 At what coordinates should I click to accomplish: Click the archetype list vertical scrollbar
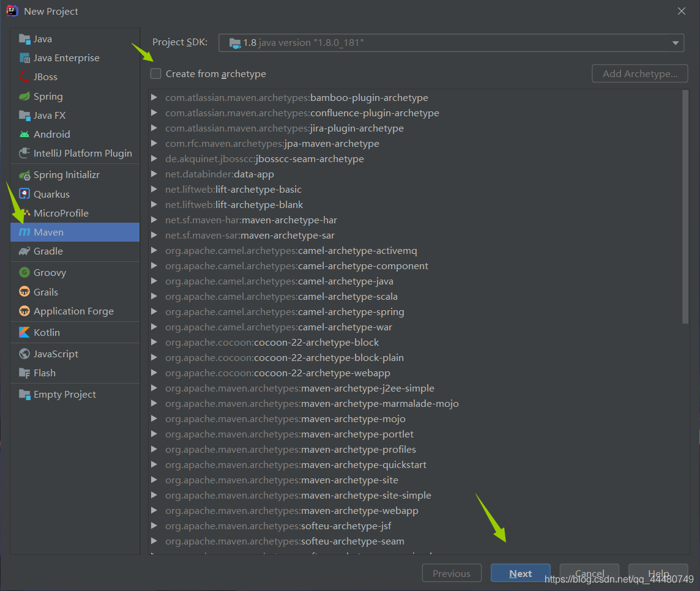[685, 207]
